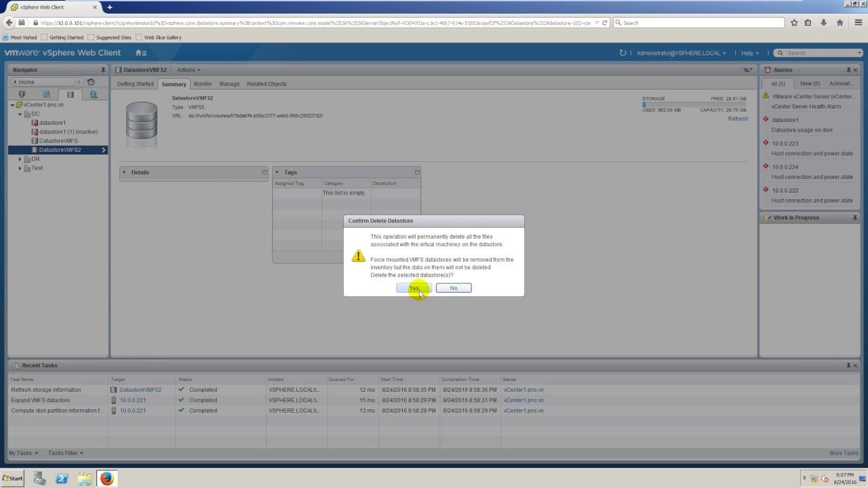Open the 10.0.0.222 alarm entry
Viewport: 868px width, 488px height.
coord(810,195)
